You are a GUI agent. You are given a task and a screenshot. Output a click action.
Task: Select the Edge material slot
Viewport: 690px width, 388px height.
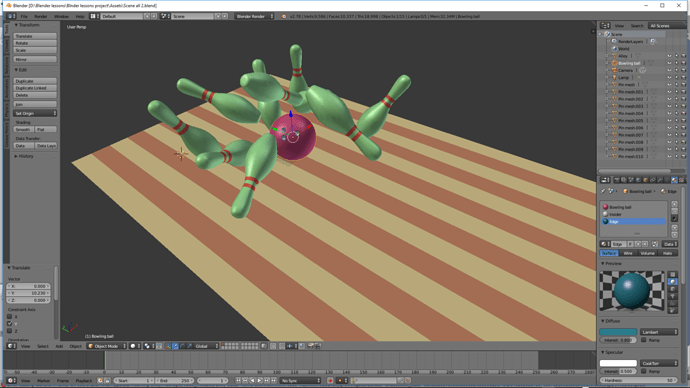[x=633, y=222]
